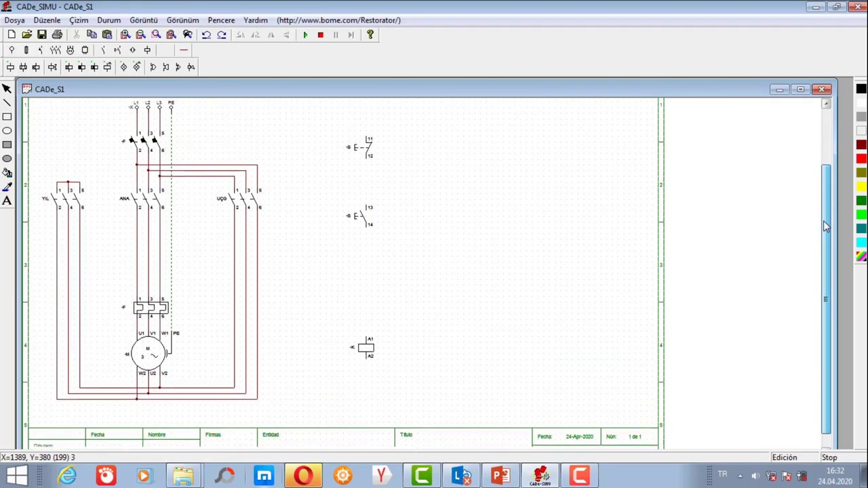Click the vertical scrollbar thumb of the drawing
Image resolution: width=868 pixels, height=488 pixels.
point(826,298)
